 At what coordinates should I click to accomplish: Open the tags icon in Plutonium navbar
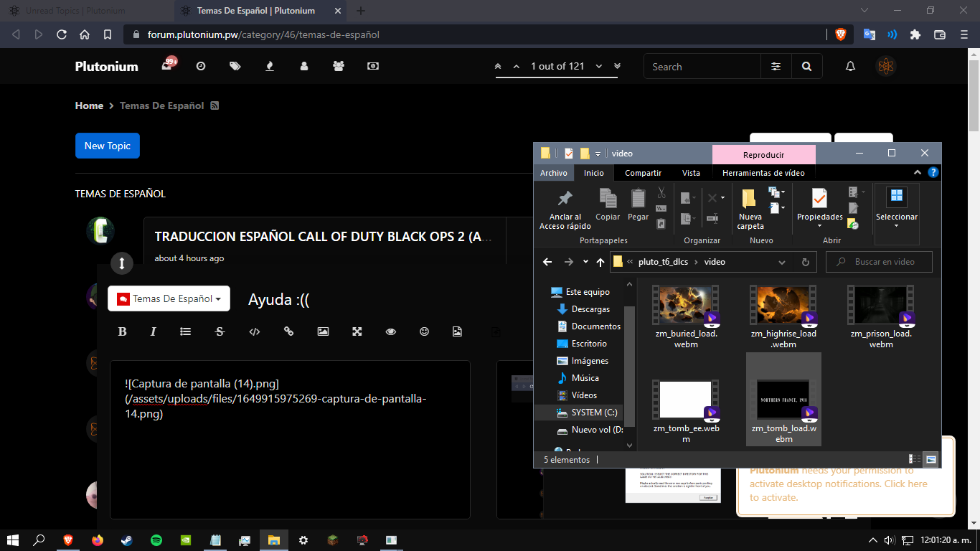(235, 66)
